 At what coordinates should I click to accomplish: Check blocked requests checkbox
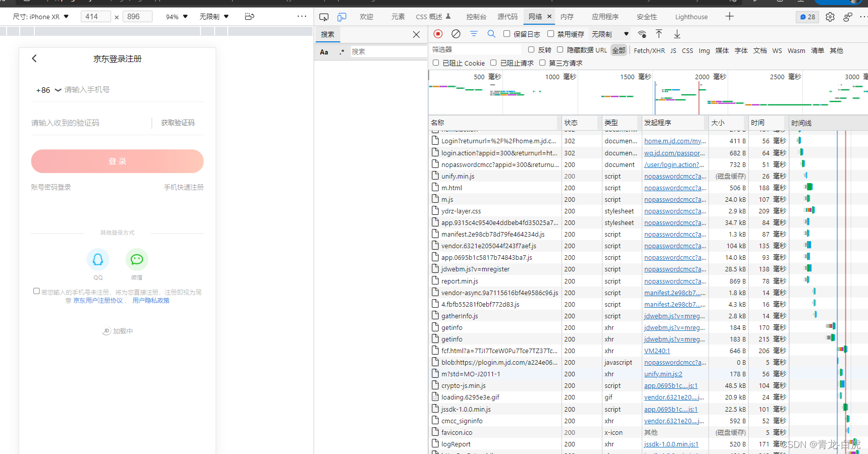click(x=493, y=63)
